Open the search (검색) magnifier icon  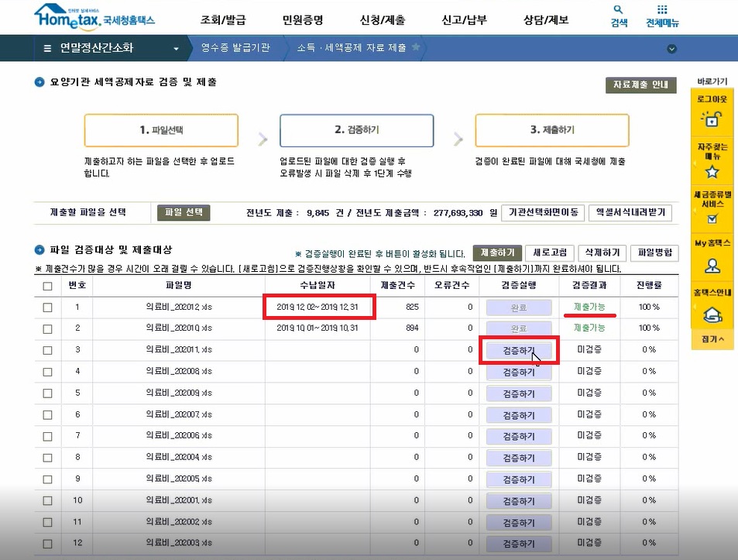(619, 11)
